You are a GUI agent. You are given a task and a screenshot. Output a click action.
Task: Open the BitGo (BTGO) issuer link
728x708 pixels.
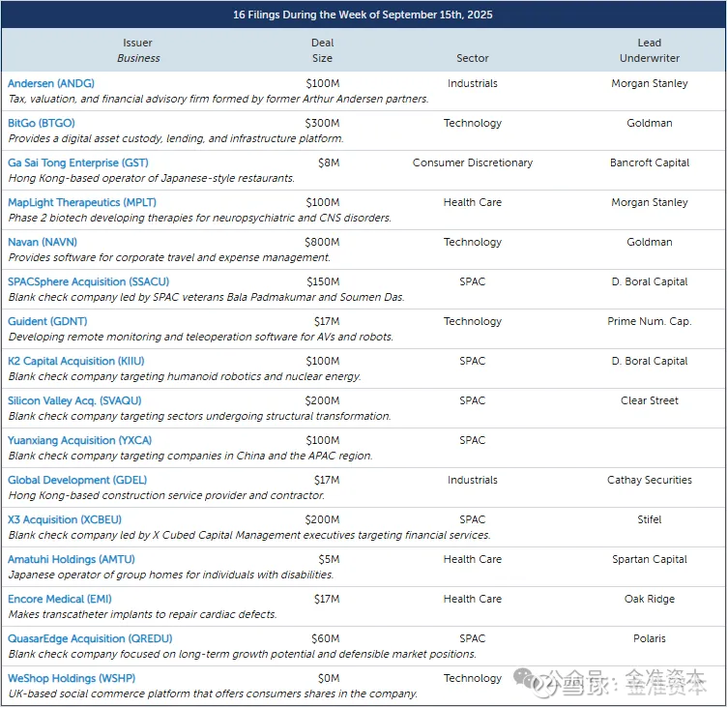tap(42, 123)
